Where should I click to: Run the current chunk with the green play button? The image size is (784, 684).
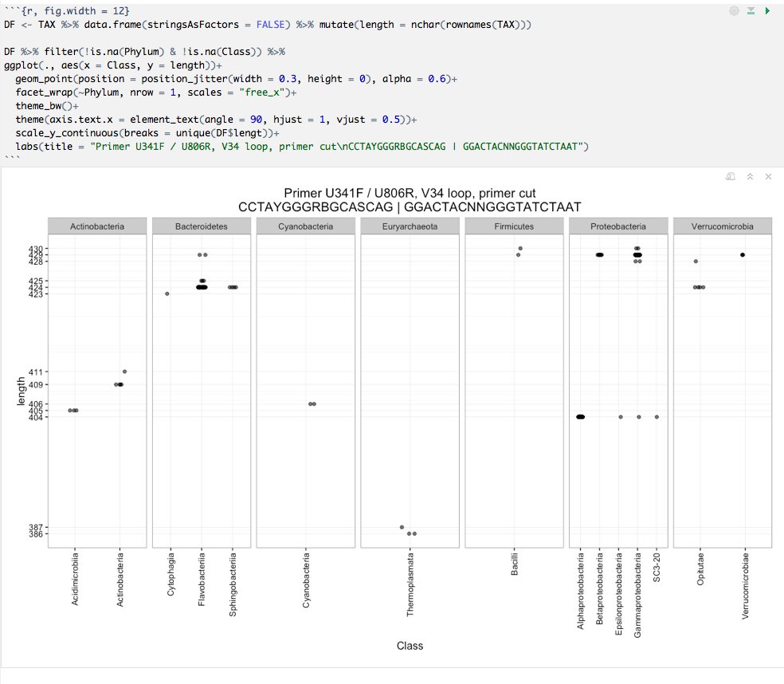[767, 10]
